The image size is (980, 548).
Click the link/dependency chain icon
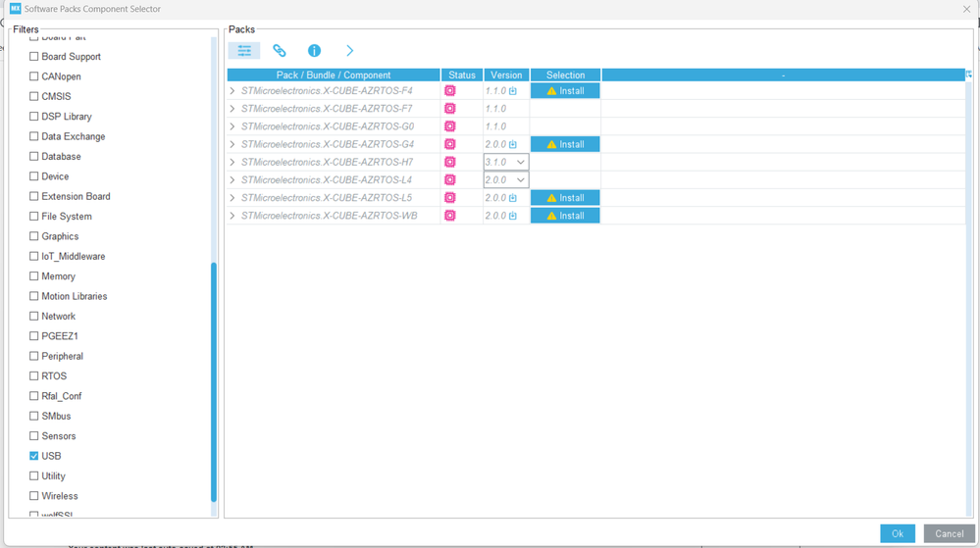(x=280, y=51)
